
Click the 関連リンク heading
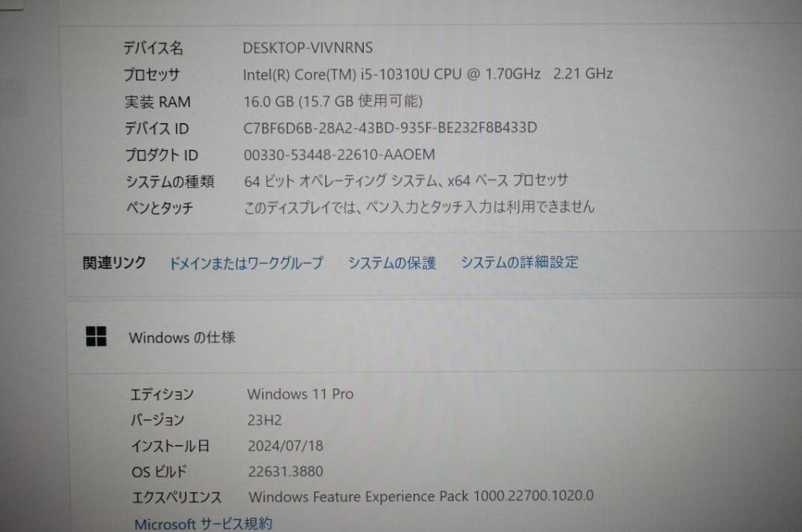[112, 262]
